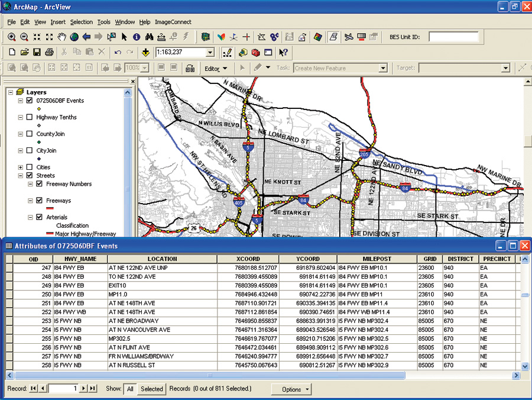Open the map scale dropdown
532x400 pixels.
click(x=209, y=53)
